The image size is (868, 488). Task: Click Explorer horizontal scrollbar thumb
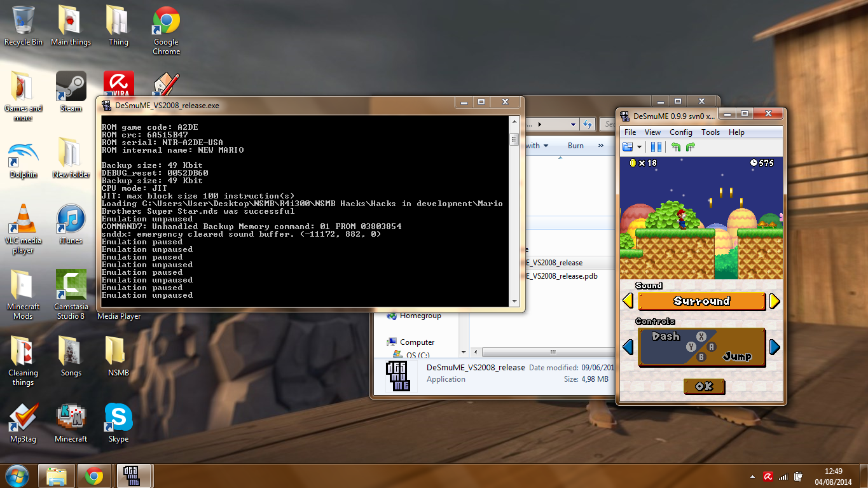click(x=551, y=352)
